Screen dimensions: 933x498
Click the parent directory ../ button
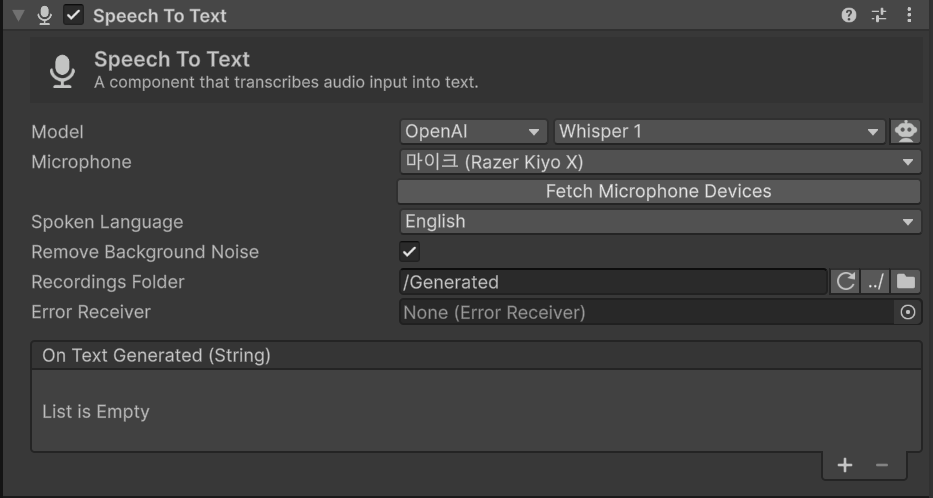[875, 281]
